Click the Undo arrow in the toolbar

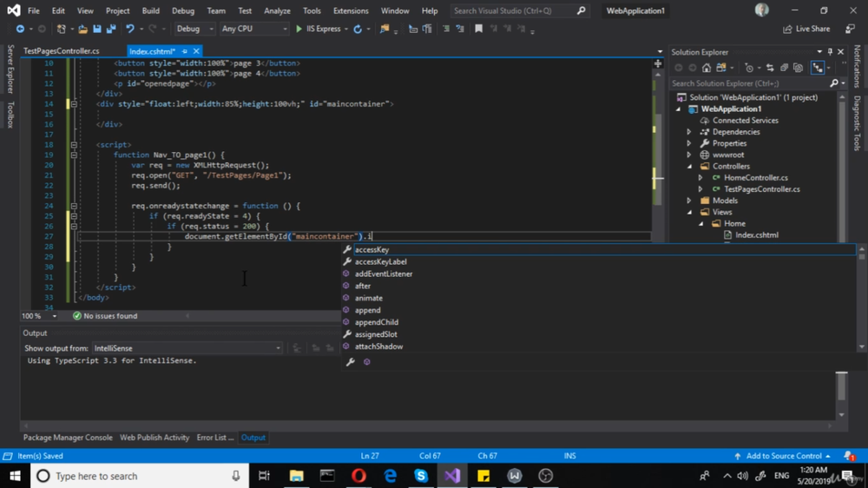[x=129, y=30]
